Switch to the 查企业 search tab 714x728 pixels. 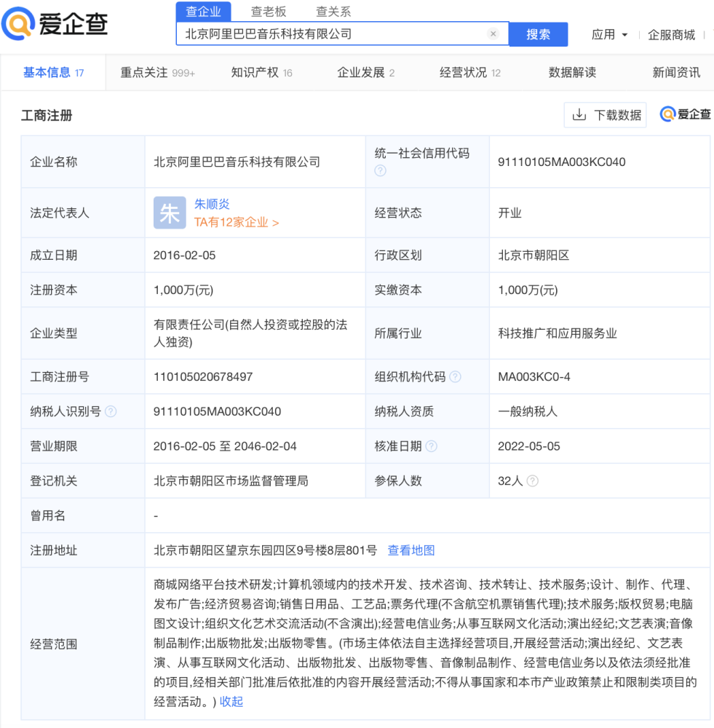click(x=203, y=11)
